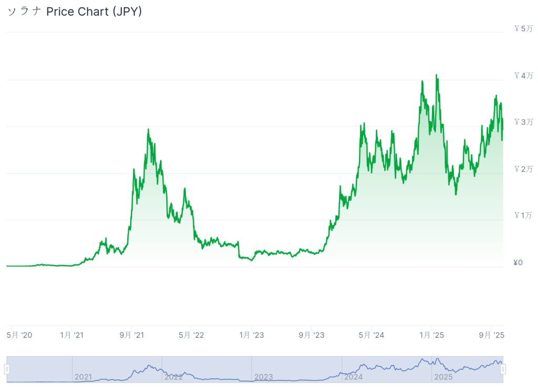Click the 5月 '24 x-axis label
The image size is (538, 392).
coord(371,335)
